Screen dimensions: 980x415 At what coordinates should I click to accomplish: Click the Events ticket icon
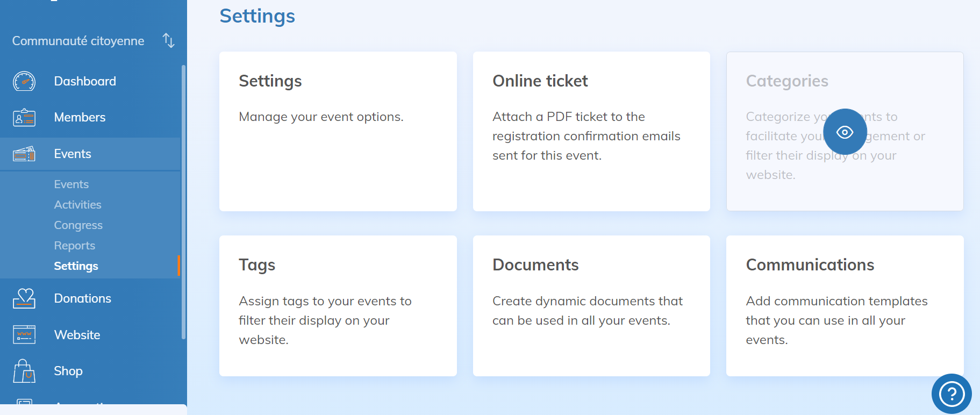coord(24,154)
